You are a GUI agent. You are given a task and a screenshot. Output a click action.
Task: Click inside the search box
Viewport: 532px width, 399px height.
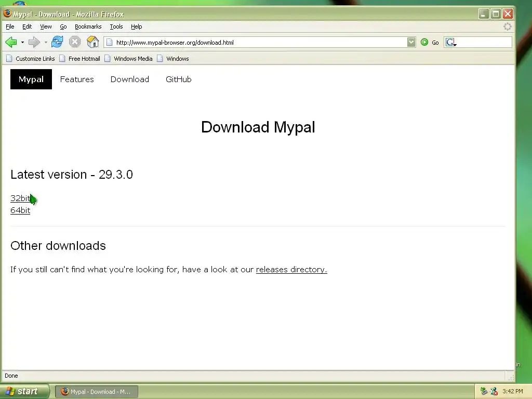point(484,43)
